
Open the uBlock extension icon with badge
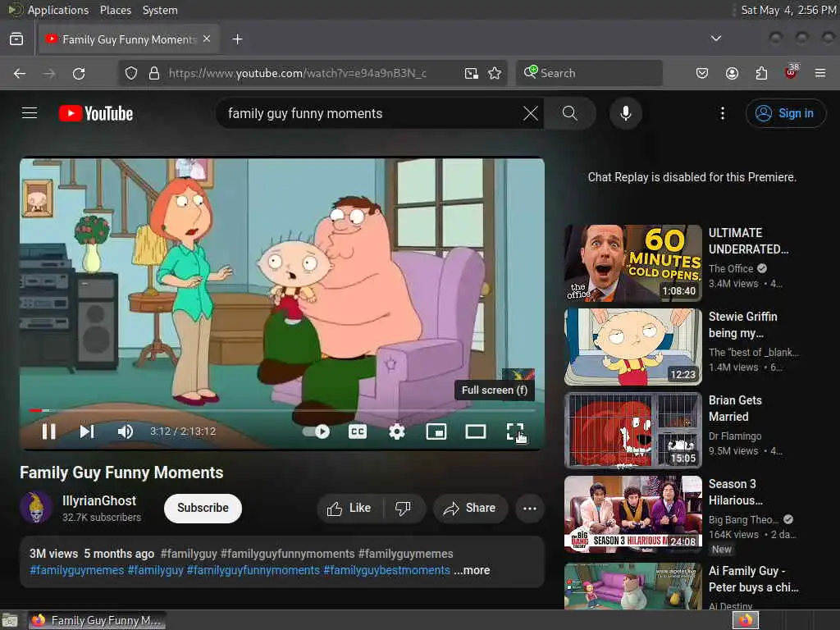(791, 72)
